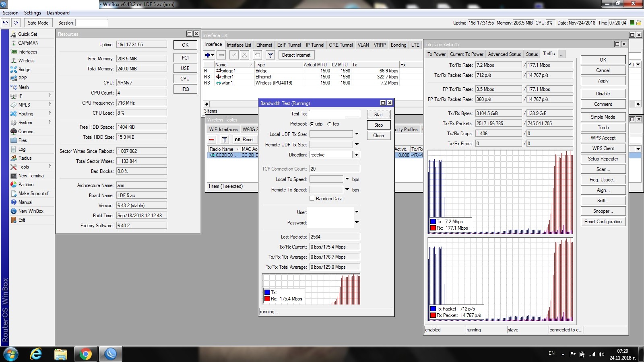The width and height of the screenshot is (644, 362).
Task: Expand the Local UDP Tx Size arrow
Action: coord(357,134)
